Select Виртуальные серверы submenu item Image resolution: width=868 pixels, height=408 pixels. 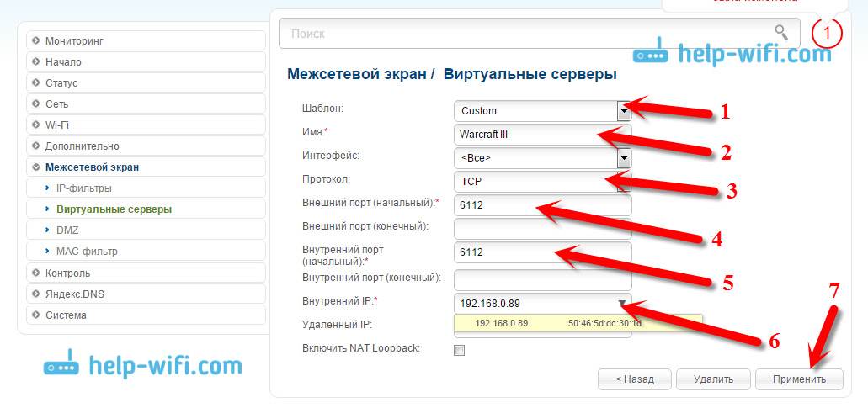[x=146, y=209]
